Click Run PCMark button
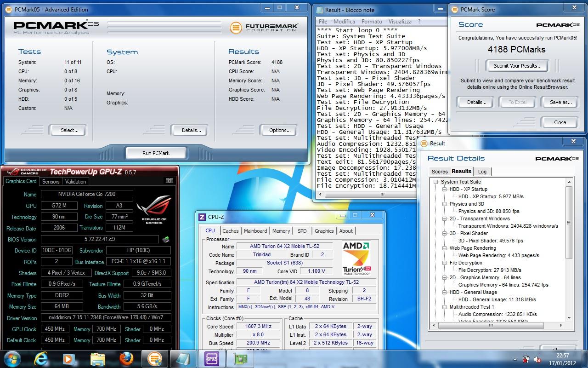The height and width of the screenshot is (368, 588). pos(156,153)
